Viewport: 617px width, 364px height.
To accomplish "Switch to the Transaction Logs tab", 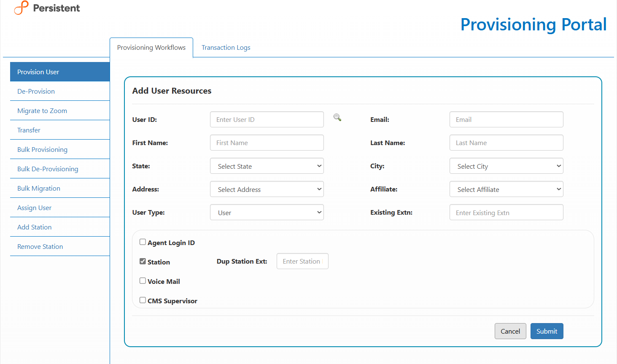I will (x=226, y=48).
